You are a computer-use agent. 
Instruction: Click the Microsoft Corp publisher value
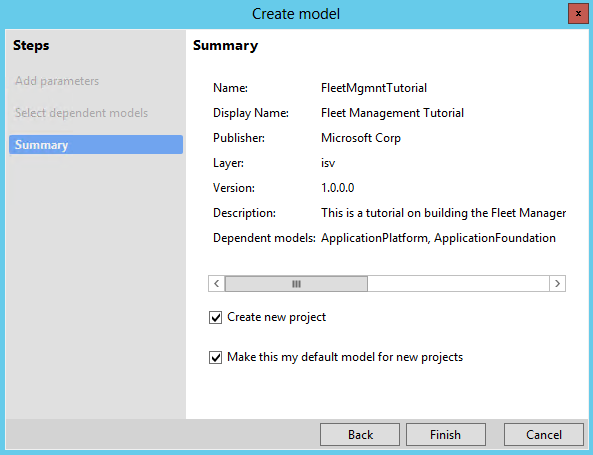pyautogui.click(x=361, y=138)
